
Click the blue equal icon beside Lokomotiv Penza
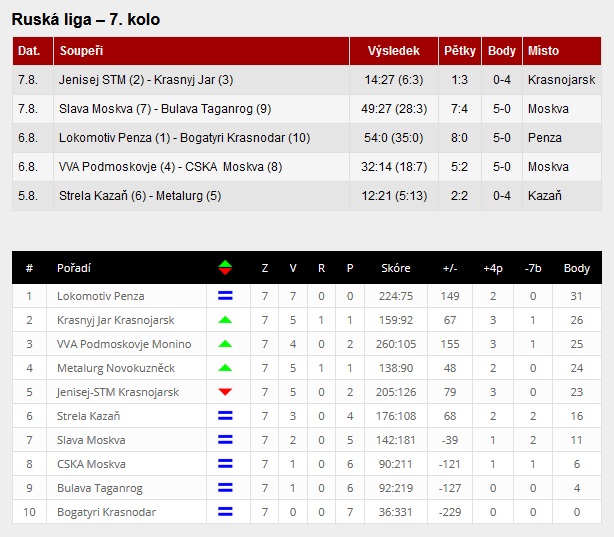pyautogui.click(x=225, y=296)
